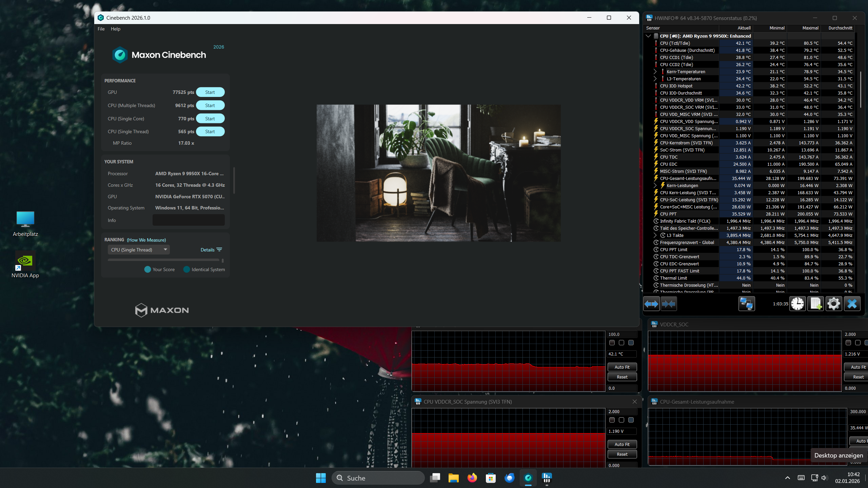This screenshot has height=488, width=868.
Task: Start HWiNFO sensor logging file icon
Action: click(815, 304)
